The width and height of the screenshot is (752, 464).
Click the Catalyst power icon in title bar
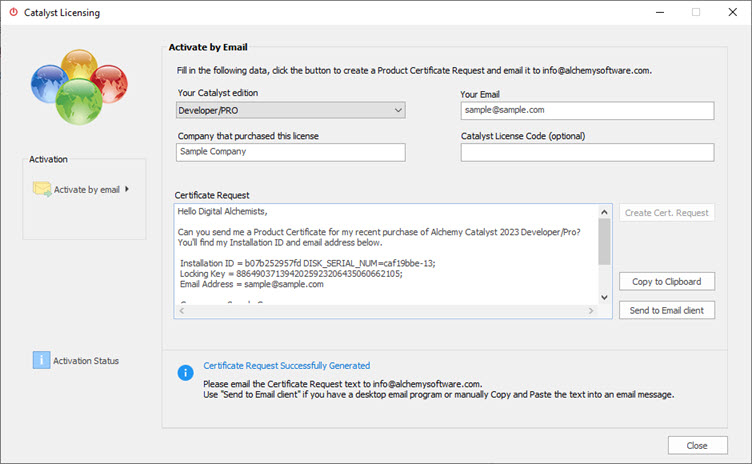pyautogui.click(x=13, y=13)
